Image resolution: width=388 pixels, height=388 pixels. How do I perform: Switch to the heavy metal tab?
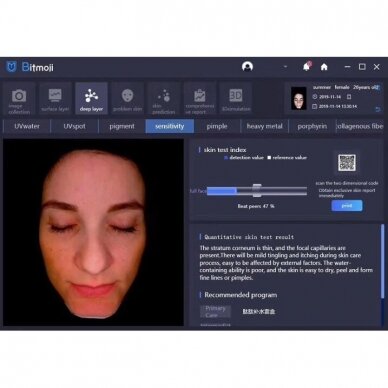(264, 126)
